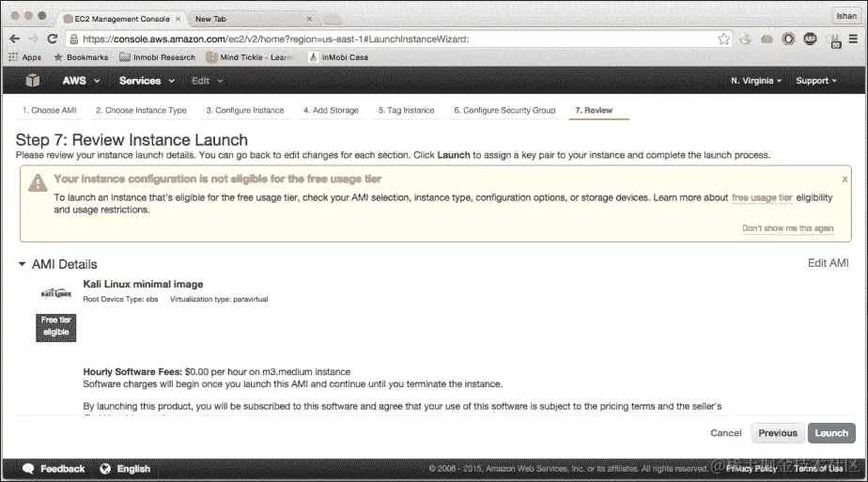
Task: Go to step 4. Add Storage
Action: pyautogui.click(x=331, y=111)
